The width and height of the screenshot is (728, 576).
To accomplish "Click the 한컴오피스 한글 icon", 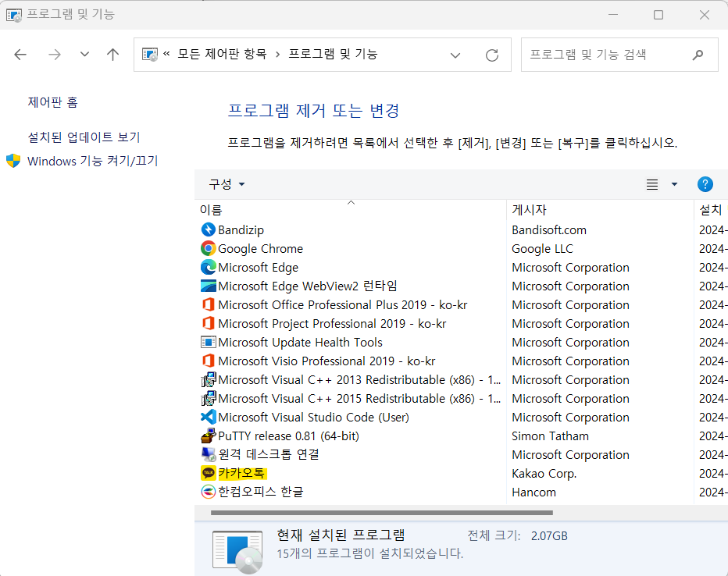I will tap(208, 492).
